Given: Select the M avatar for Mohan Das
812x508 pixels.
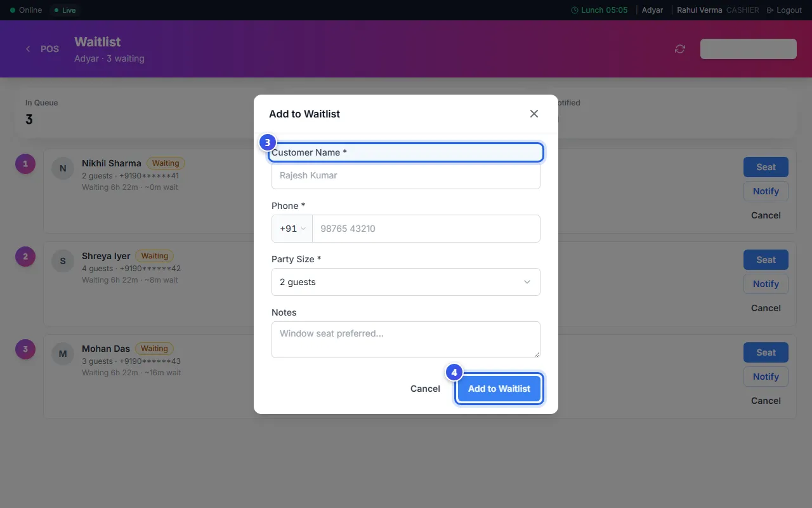Looking at the screenshot, I should tap(63, 354).
